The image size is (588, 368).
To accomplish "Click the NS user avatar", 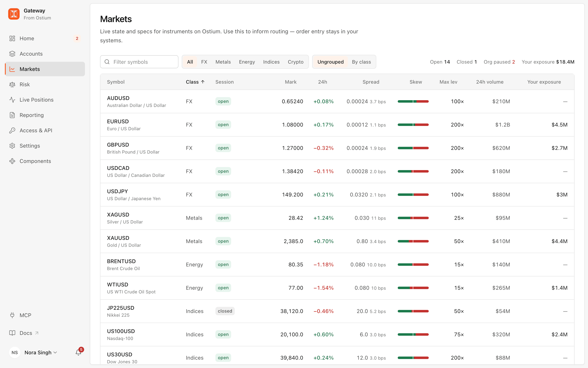I will coord(14,352).
